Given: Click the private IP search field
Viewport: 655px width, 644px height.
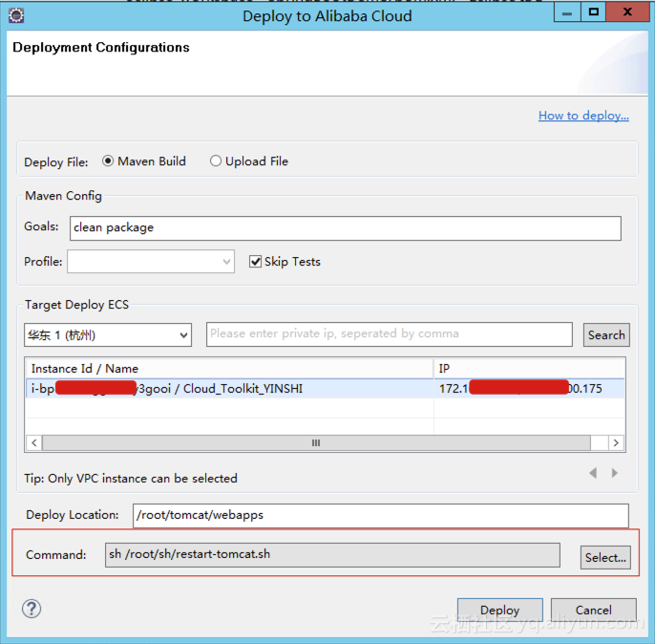Looking at the screenshot, I should tap(390, 334).
